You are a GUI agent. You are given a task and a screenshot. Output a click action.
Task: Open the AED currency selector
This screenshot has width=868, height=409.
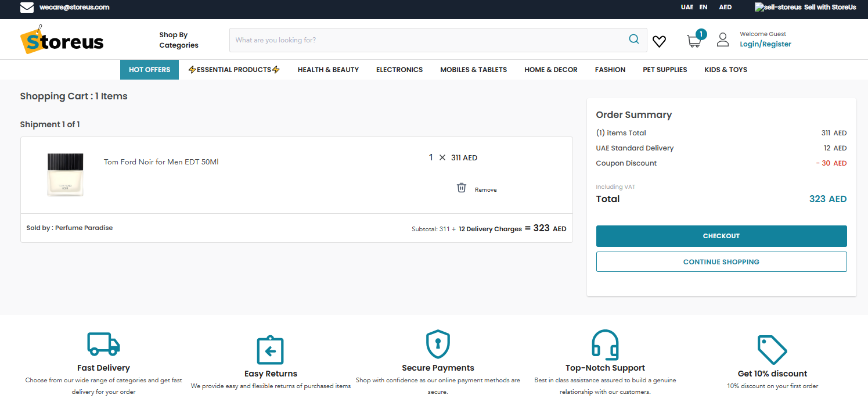[x=725, y=8]
